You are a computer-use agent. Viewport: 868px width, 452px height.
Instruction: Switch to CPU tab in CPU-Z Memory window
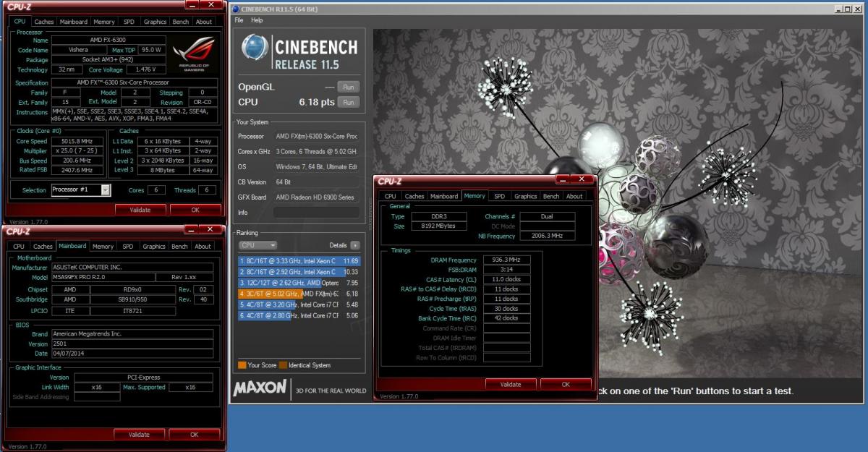click(391, 196)
